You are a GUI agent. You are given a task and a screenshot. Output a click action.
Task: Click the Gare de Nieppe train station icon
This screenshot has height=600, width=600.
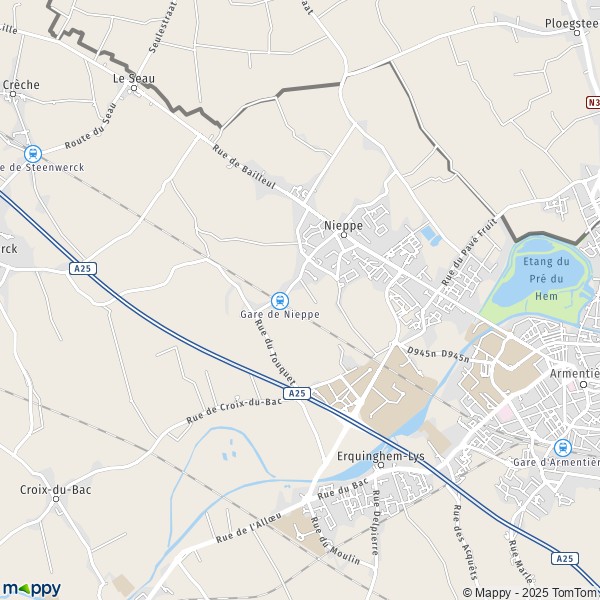280,301
